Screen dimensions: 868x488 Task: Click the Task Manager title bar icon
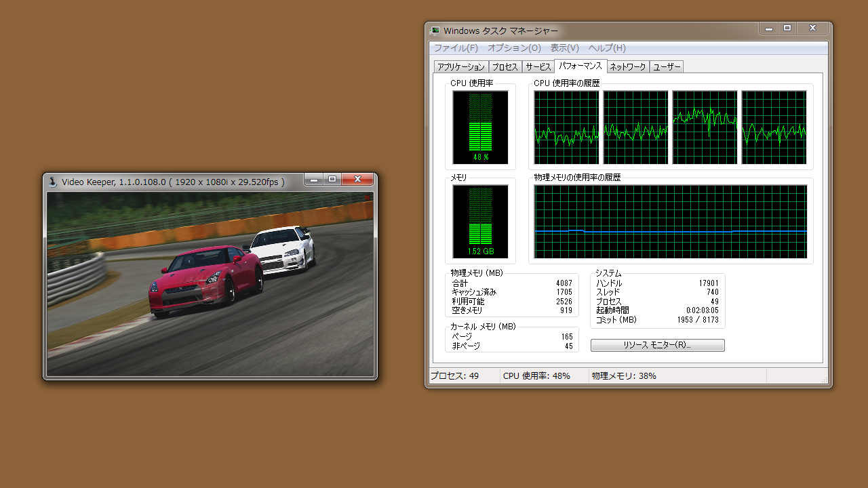435,30
